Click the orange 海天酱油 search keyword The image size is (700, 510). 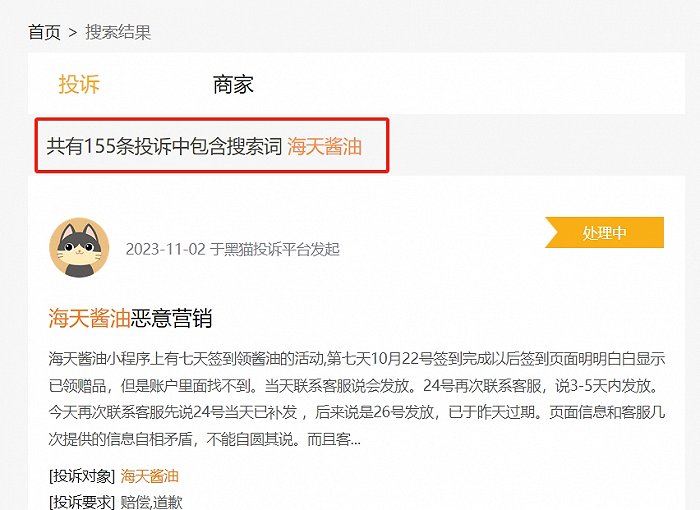click(x=325, y=146)
